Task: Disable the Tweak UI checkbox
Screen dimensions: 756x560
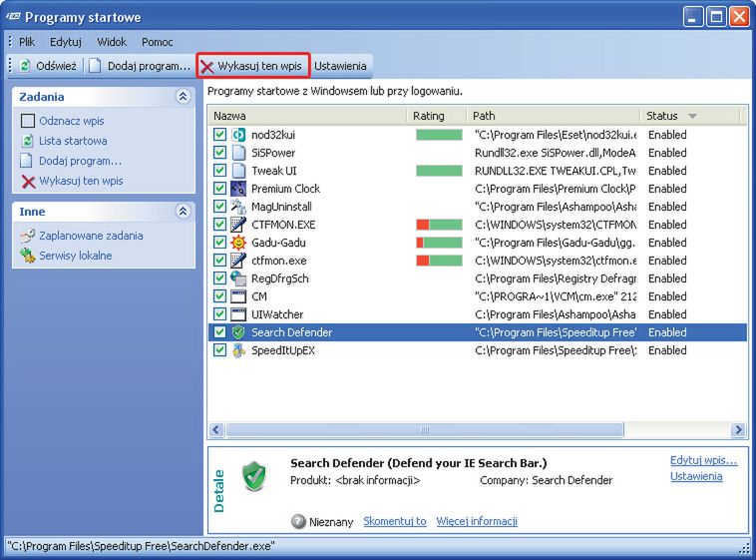Action: click(x=219, y=170)
